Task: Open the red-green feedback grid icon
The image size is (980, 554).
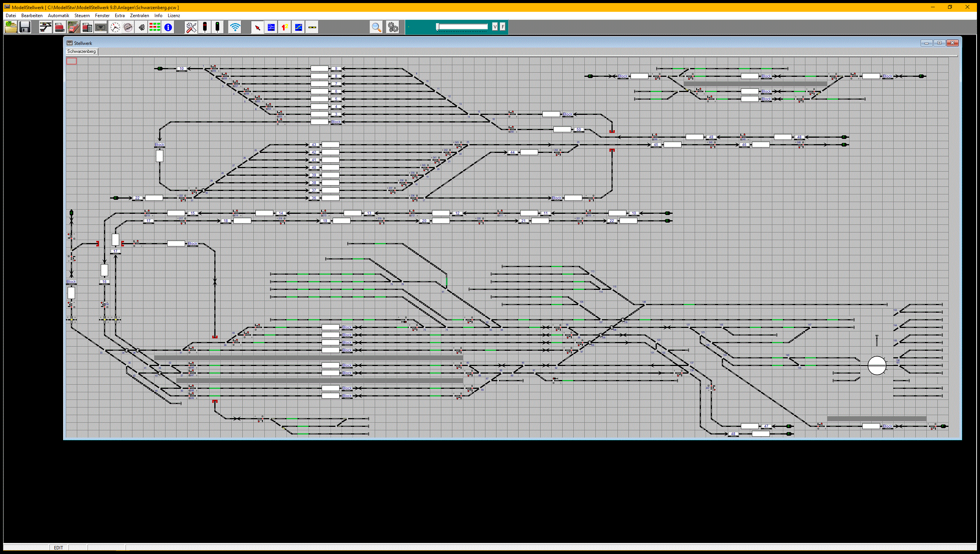Action: coord(155,27)
